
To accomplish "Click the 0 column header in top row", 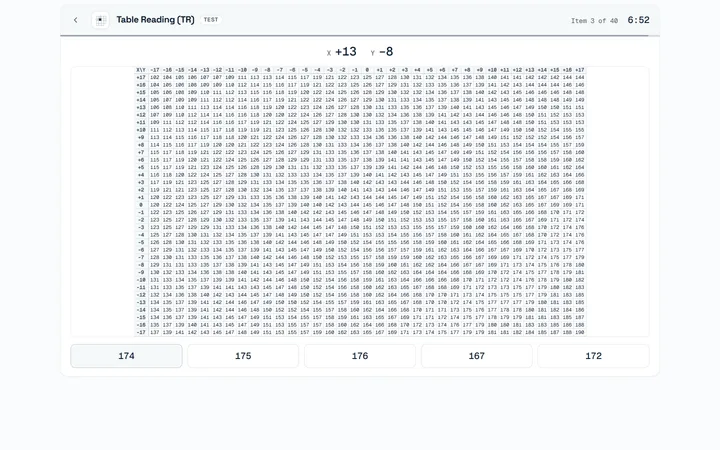I will (367, 70).
